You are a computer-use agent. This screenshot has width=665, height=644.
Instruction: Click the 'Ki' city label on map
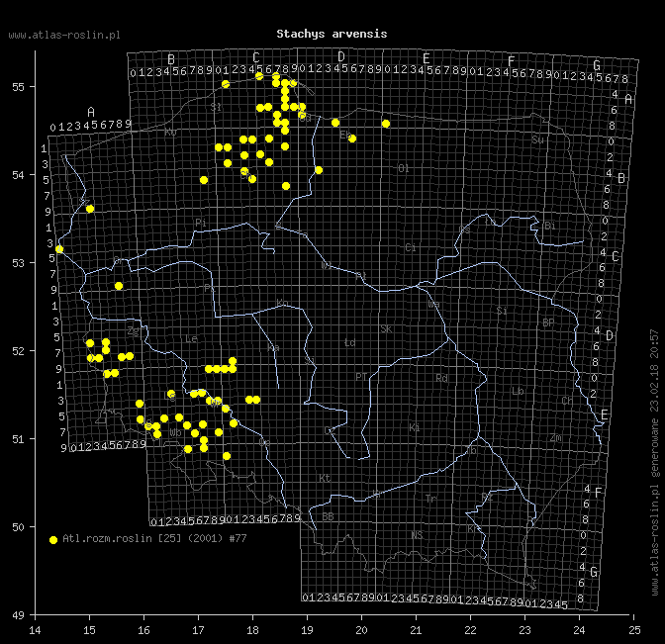415,427
